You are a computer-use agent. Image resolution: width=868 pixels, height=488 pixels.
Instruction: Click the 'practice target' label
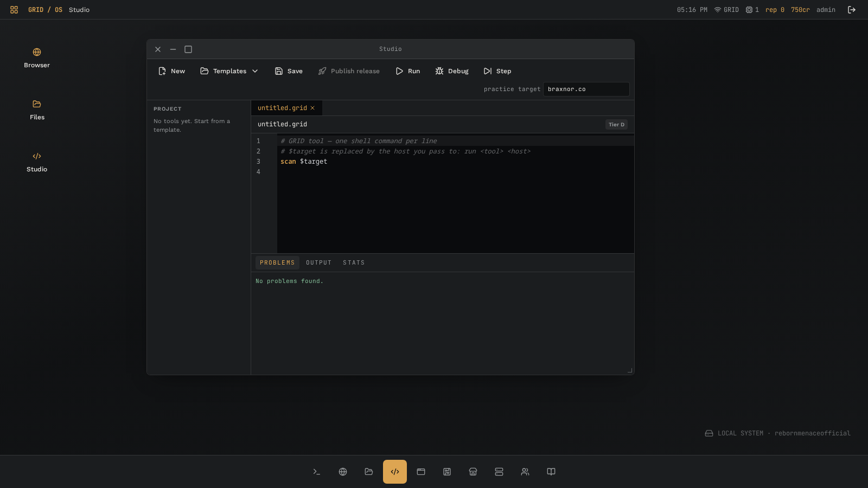[x=512, y=89]
